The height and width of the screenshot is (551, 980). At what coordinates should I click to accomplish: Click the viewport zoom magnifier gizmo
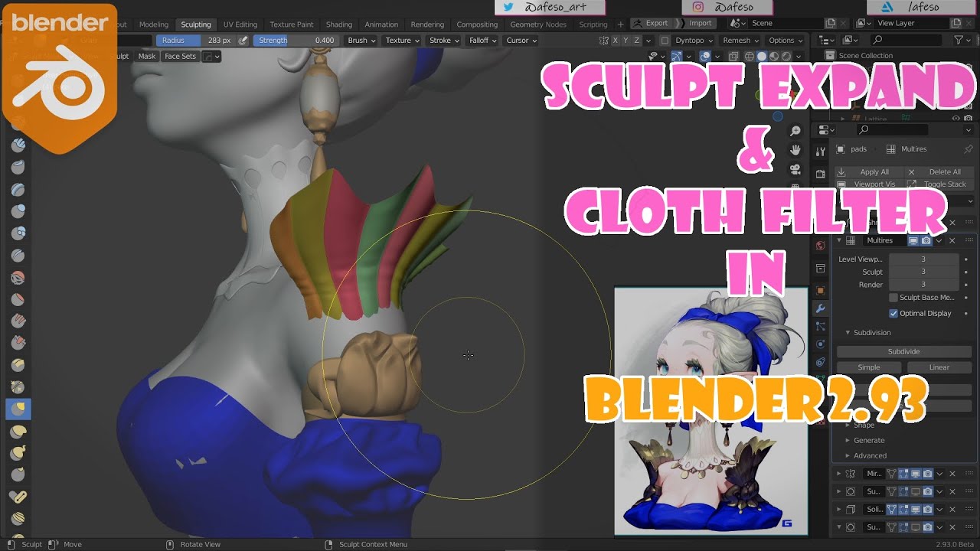coord(795,131)
